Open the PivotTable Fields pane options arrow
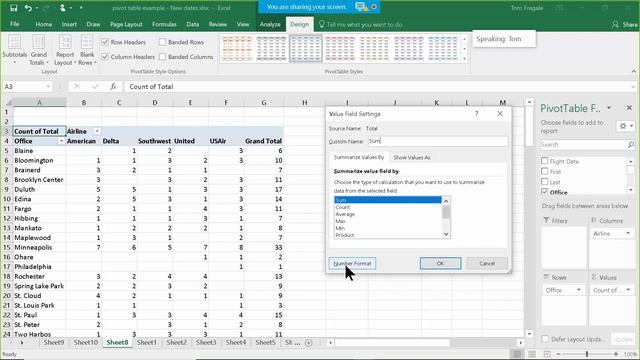 click(x=609, y=108)
